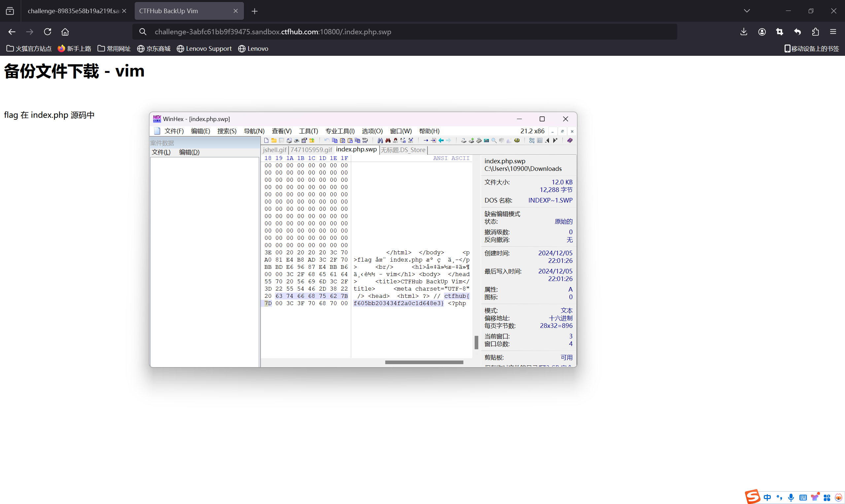The width and height of the screenshot is (845, 504).
Task: Open the 火狐官方站点 bookmarks folder
Action: (29, 48)
